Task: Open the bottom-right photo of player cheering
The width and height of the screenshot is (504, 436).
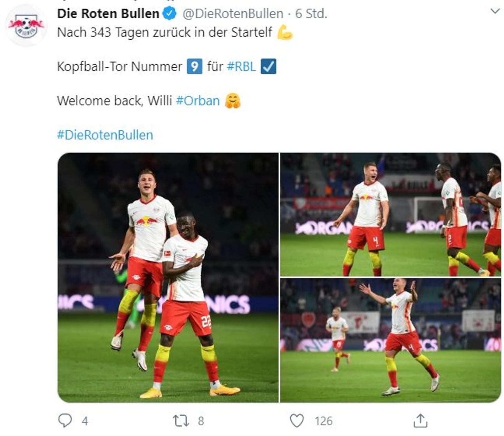Action: tap(390, 340)
